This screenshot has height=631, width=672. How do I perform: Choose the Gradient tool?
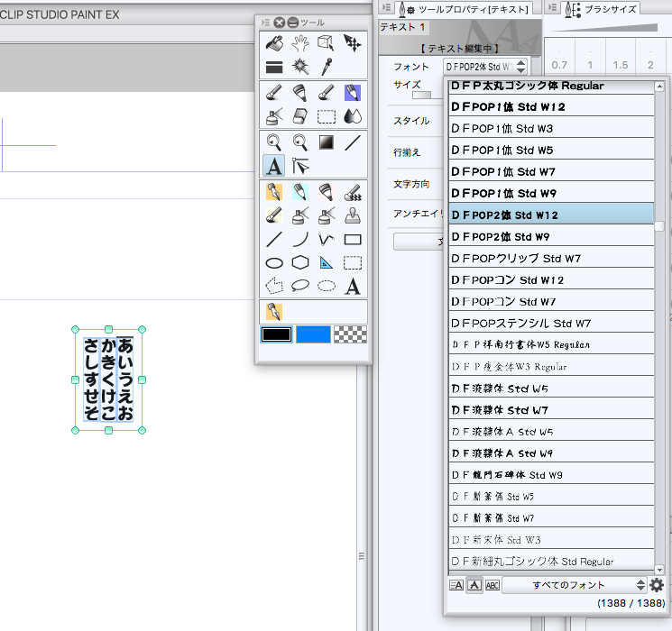click(x=327, y=142)
